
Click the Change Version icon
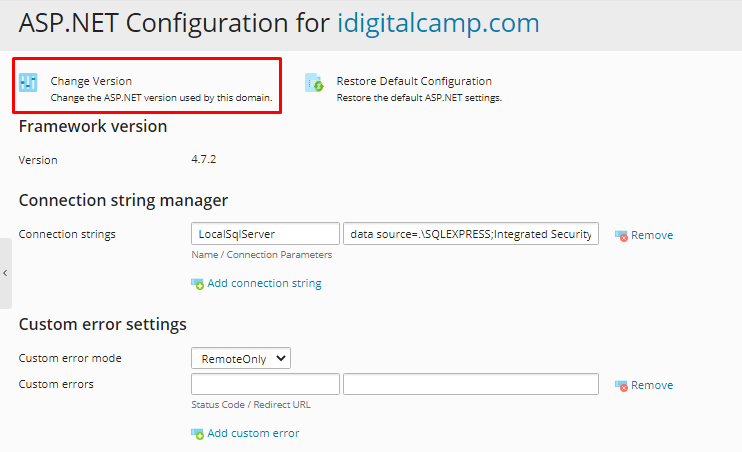[x=29, y=83]
